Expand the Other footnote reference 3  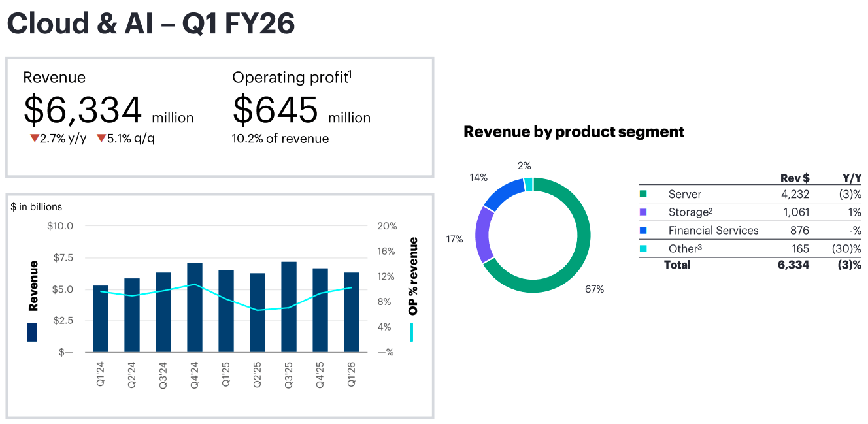(x=698, y=246)
